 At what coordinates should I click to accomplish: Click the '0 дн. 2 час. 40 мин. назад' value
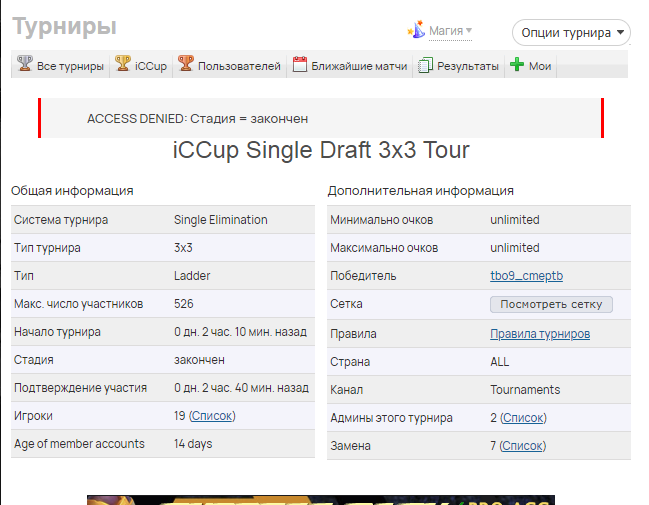click(x=241, y=388)
